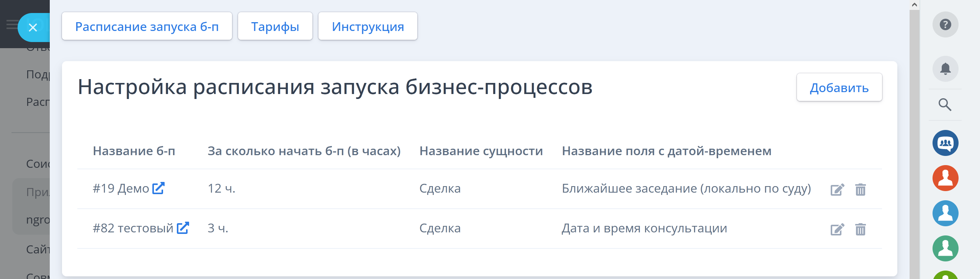Edit the #19 Демо schedule row
This screenshot has width=980, height=279.
click(837, 190)
